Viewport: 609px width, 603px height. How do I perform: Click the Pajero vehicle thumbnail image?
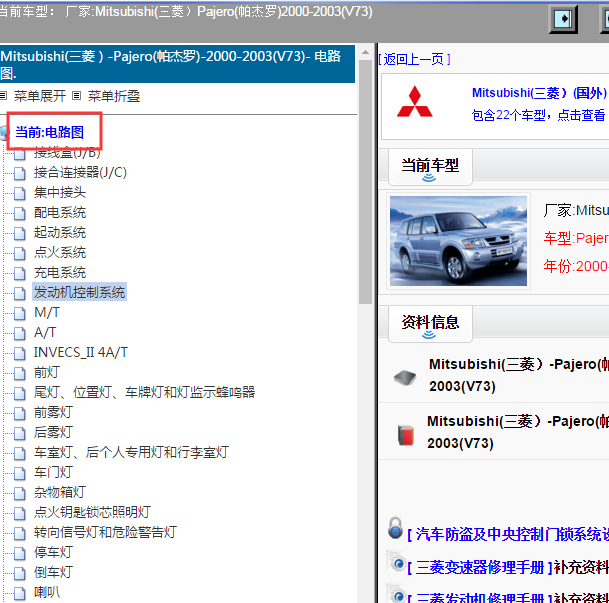[458, 241]
